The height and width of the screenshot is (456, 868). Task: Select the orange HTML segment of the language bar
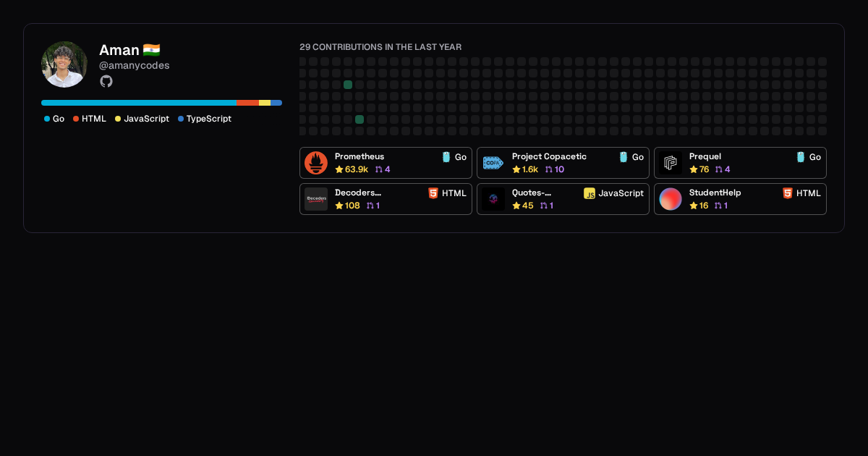click(248, 103)
